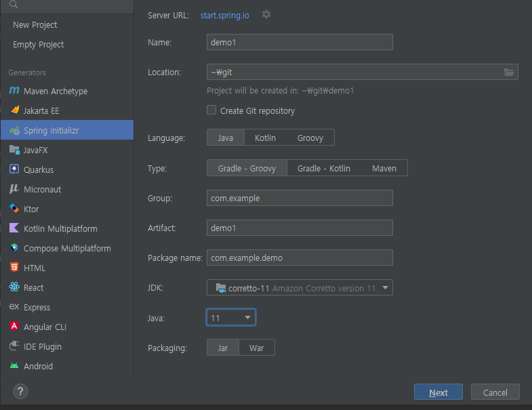Select Angular CLI generator label
Viewport: 532px width, 410px height.
tap(45, 327)
